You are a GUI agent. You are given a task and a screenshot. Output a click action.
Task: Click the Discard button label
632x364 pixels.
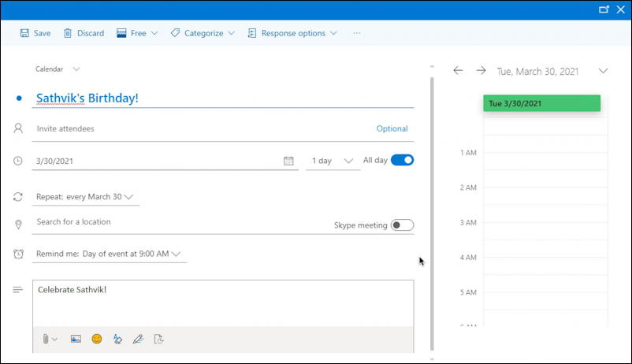tap(91, 33)
